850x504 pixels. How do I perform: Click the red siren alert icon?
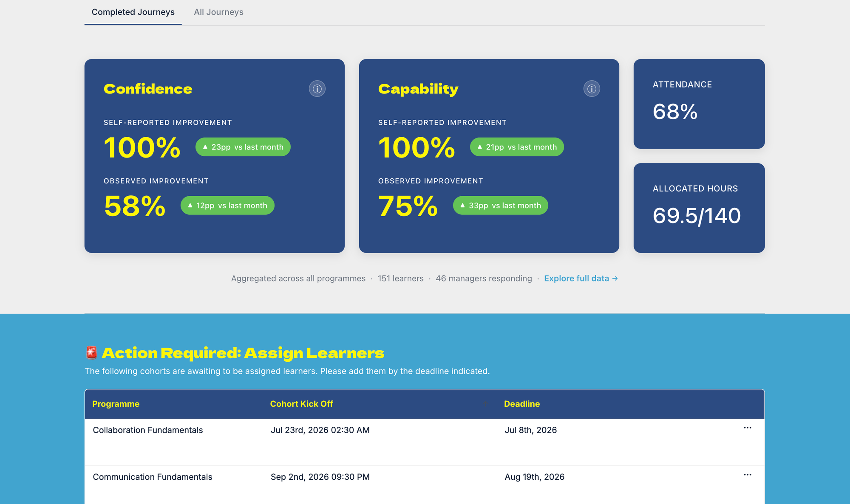pyautogui.click(x=91, y=353)
